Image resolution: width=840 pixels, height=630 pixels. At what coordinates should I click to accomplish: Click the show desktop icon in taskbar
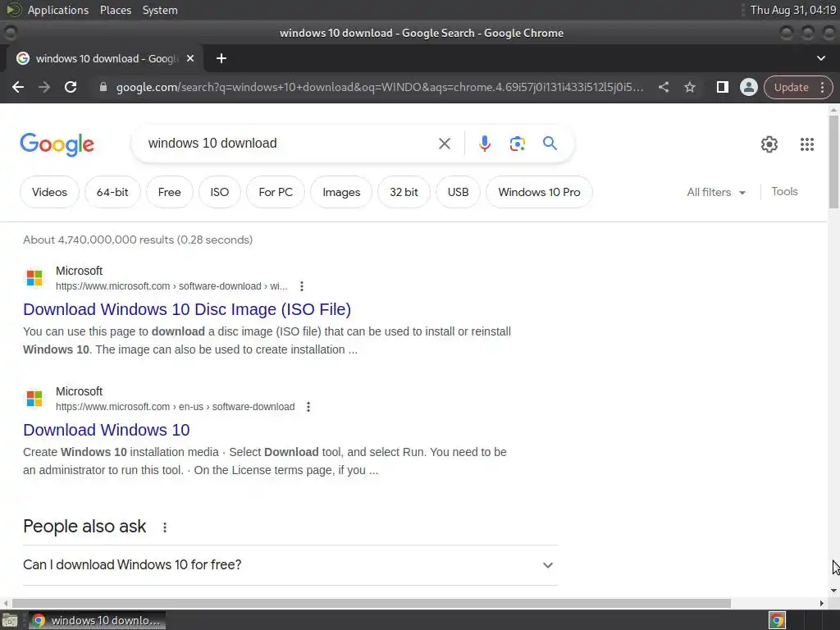pyautogui.click(x=10, y=620)
